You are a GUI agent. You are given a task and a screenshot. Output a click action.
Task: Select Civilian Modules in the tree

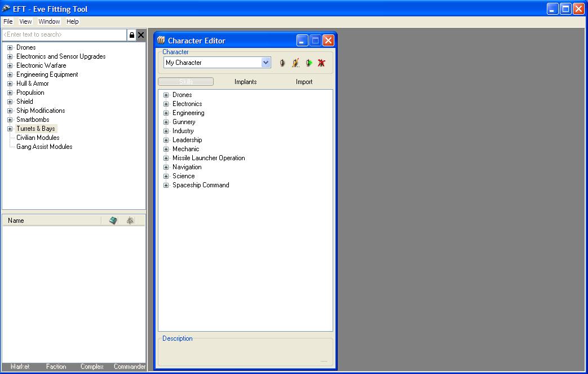38,138
